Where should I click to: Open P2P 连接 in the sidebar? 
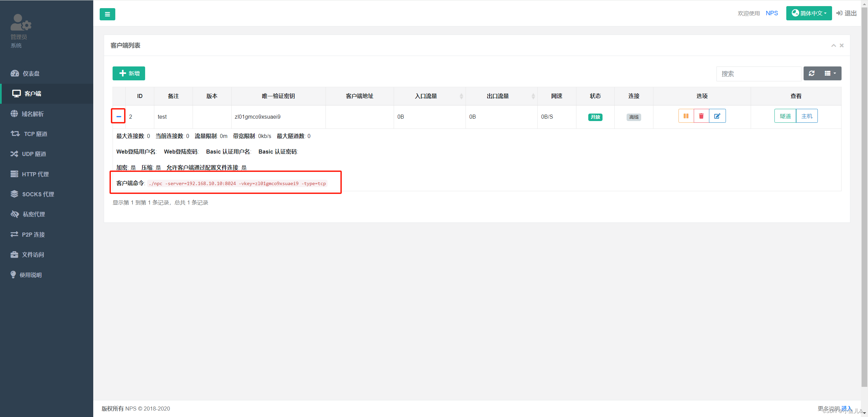(46, 235)
